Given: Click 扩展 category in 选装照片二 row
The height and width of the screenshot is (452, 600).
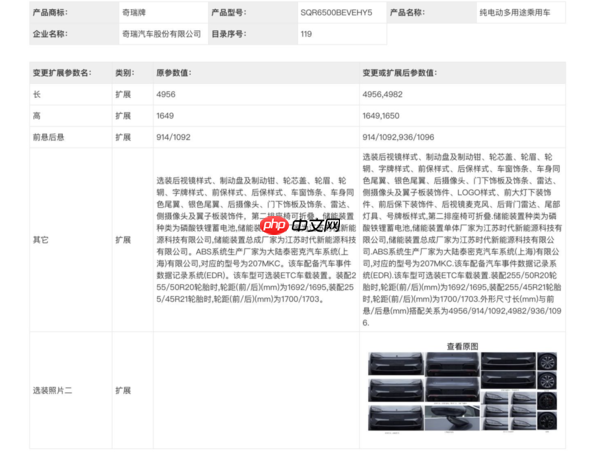Looking at the screenshot, I should [x=123, y=391].
